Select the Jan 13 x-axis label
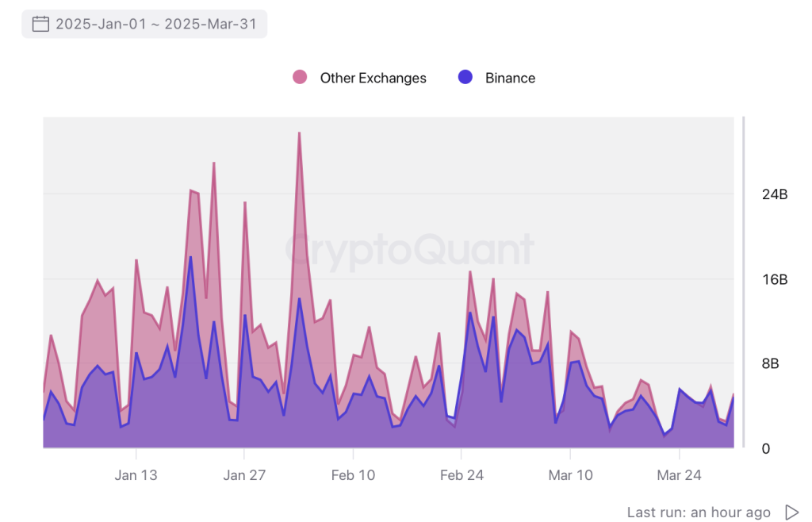Screen dimensions: 812x522 (x=136, y=475)
